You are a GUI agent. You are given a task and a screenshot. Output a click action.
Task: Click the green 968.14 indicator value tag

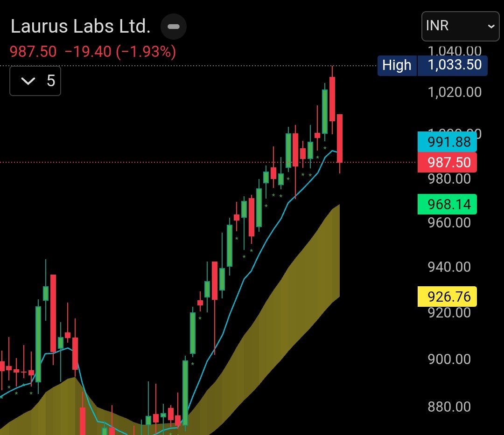[x=447, y=204]
